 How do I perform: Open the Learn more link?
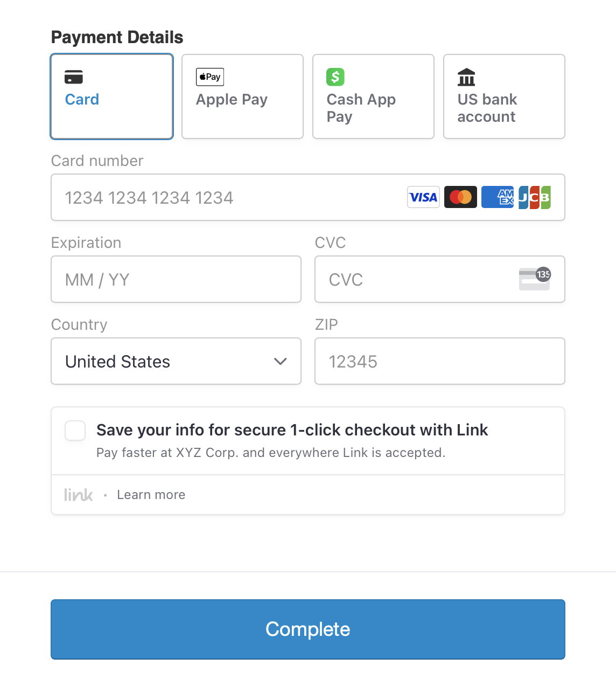click(x=151, y=495)
